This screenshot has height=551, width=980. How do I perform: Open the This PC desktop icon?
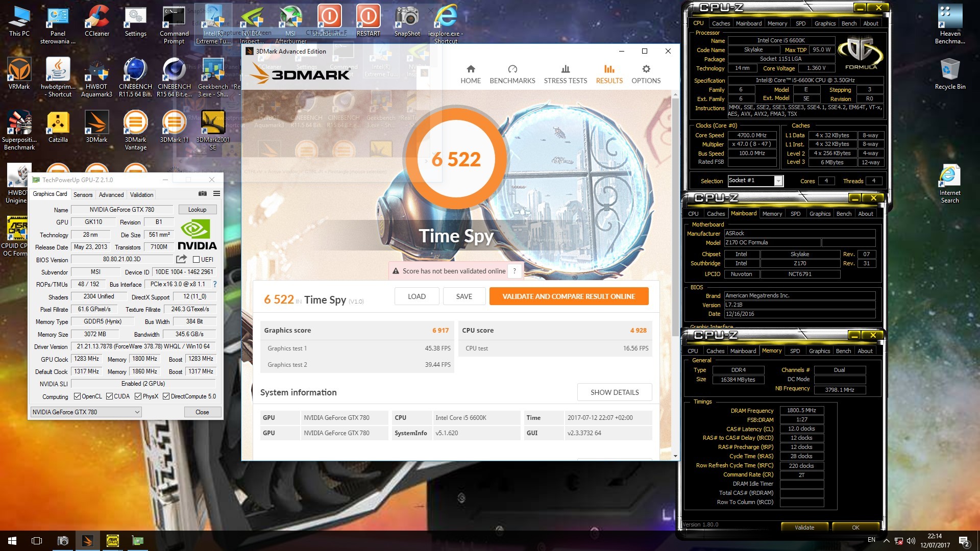(x=19, y=21)
